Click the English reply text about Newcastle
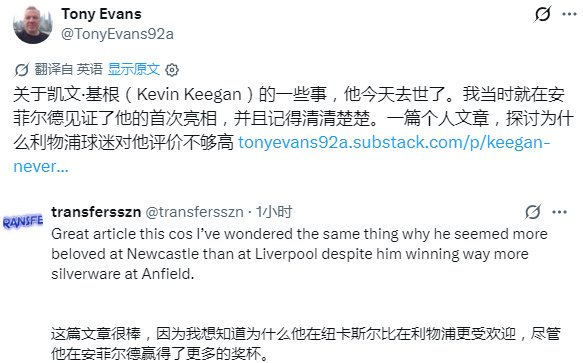 point(299,254)
